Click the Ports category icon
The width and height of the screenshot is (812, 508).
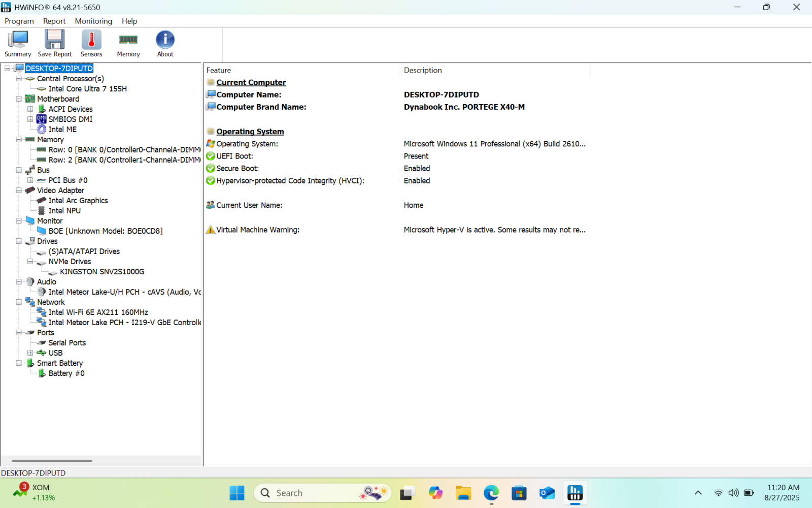click(30, 332)
